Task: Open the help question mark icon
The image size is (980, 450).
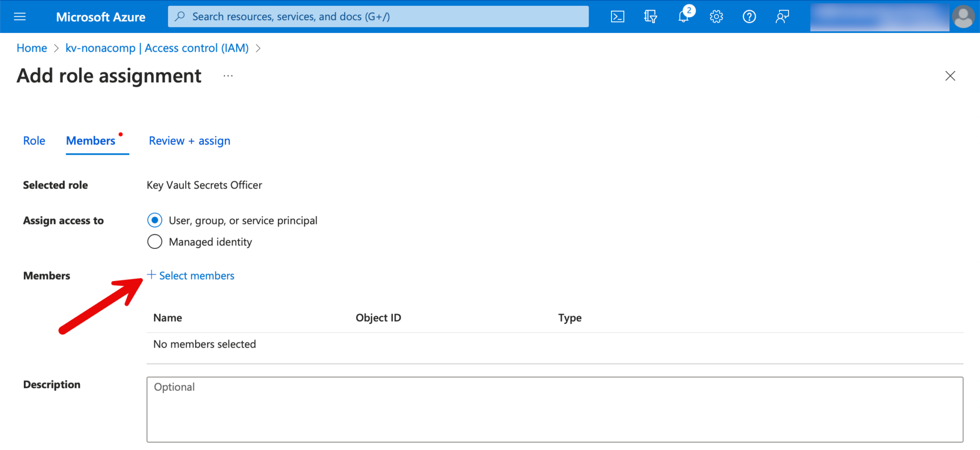Action: coord(749,17)
